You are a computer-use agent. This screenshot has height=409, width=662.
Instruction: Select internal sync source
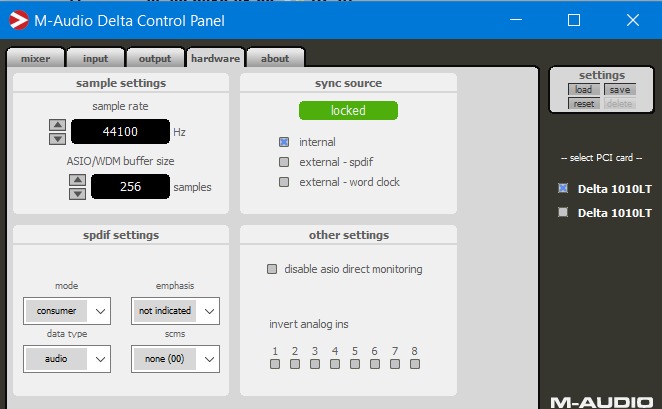coord(284,142)
